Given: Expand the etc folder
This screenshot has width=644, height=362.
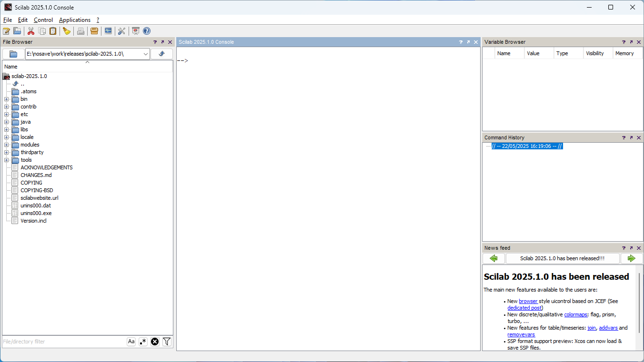Looking at the screenshot, I should pos(7,114).
